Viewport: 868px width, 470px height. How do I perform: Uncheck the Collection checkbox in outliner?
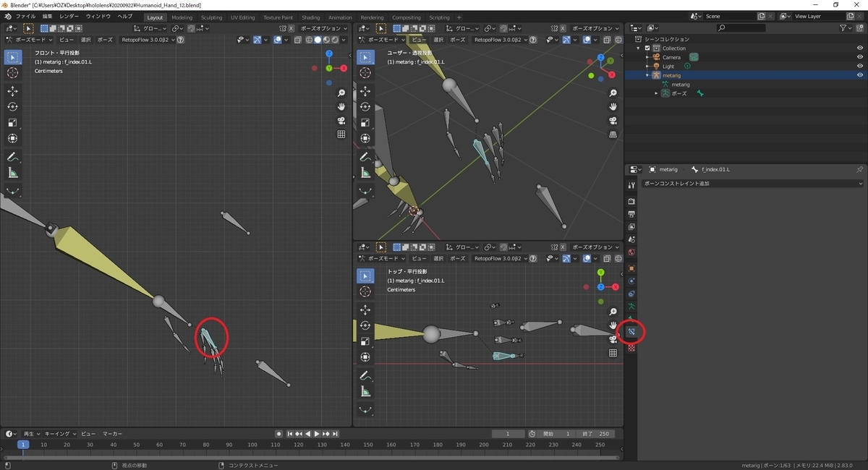coord(647,48)
